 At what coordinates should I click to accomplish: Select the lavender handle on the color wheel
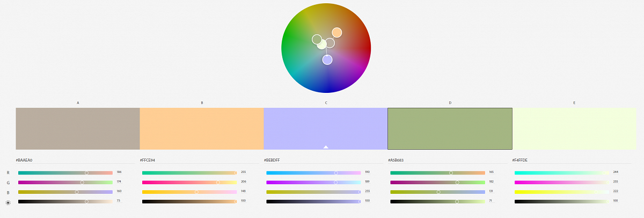coord(327,60)
